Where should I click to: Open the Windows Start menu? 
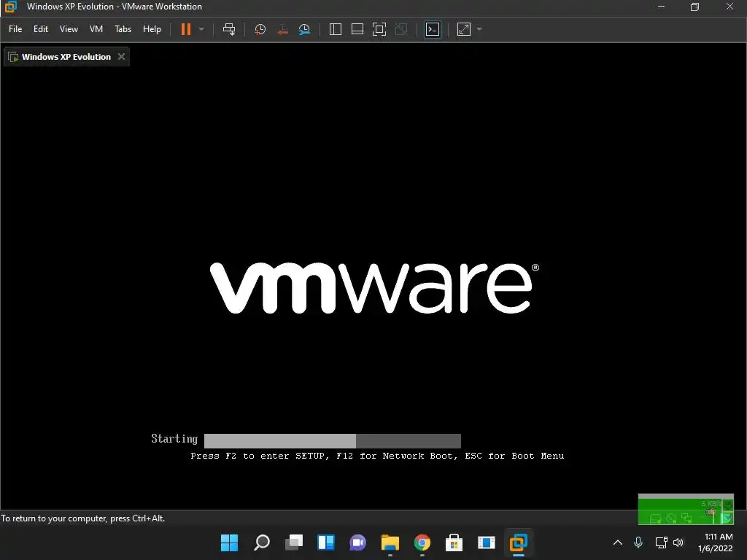(229, 542)
